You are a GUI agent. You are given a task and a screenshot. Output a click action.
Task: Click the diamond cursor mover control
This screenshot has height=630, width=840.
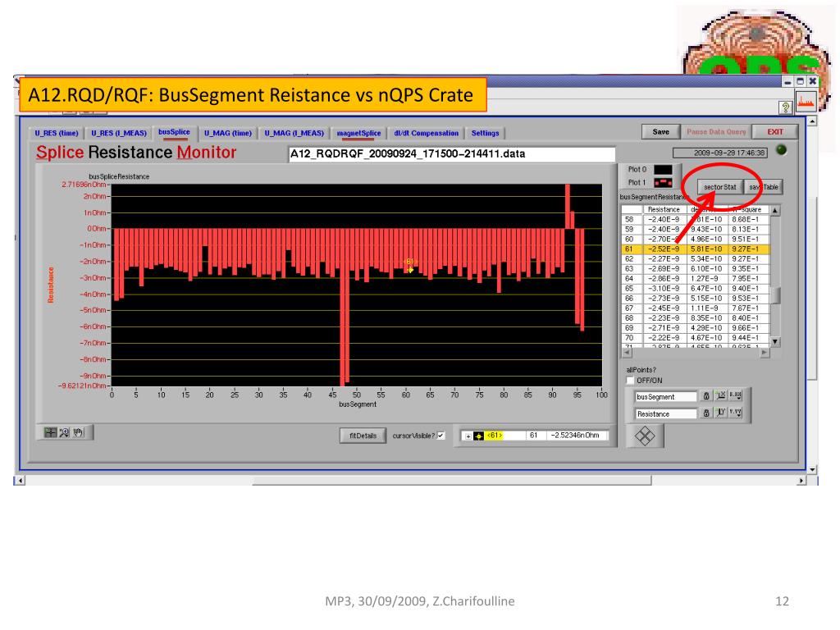click(645, 437)
